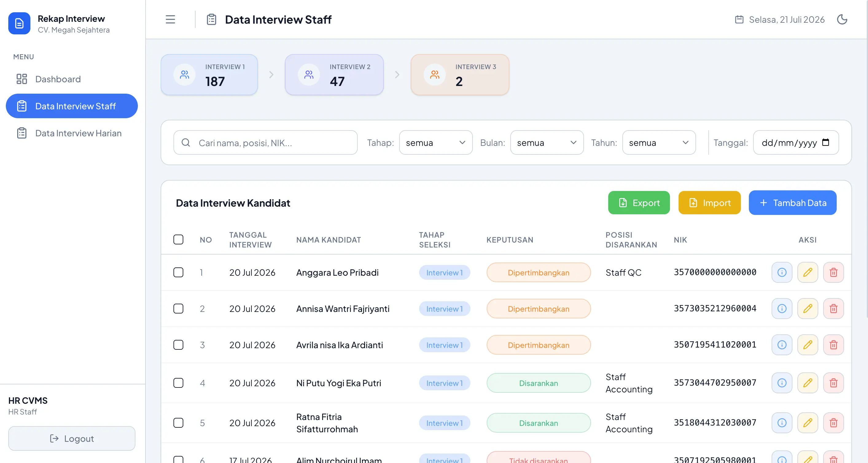Log out using the Logout button
The width and height of the screenshot is (868, 463).
[72, 438]
